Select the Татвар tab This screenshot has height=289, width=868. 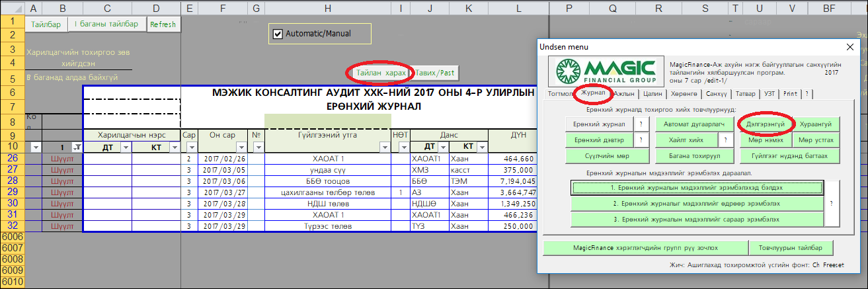point(745,94)
